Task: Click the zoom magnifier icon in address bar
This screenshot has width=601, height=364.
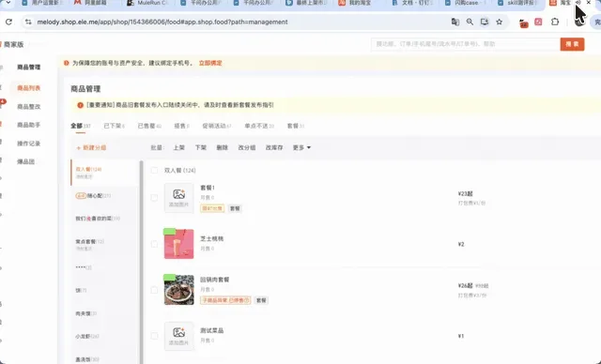Action: coord(470,22)
